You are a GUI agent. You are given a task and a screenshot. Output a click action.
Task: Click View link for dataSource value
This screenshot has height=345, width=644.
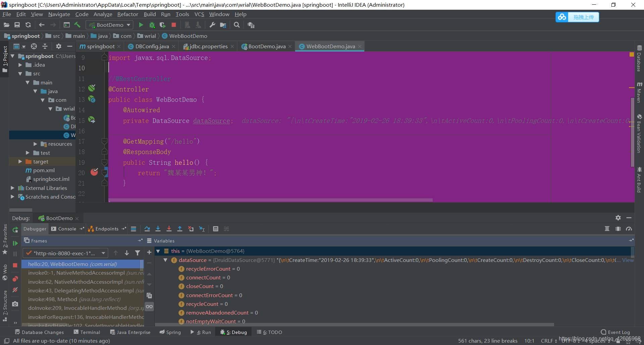[628, 260]
